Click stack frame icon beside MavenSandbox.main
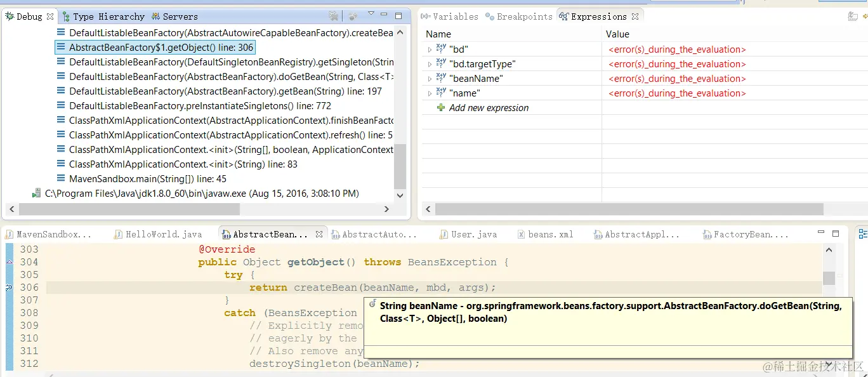868x377 pixels. pyautogui.click(x=61, y=178)
